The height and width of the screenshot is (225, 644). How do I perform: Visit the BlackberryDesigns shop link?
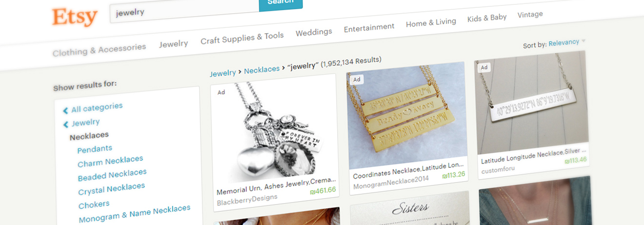(247, 198)
